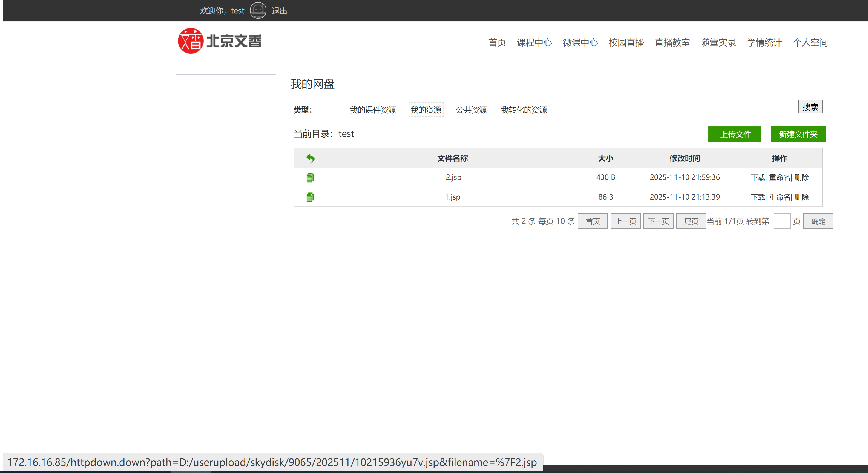Rename 2.jsp via 重命名
Image resolution: width=868 pixels, height=473 pixels.
779,178
